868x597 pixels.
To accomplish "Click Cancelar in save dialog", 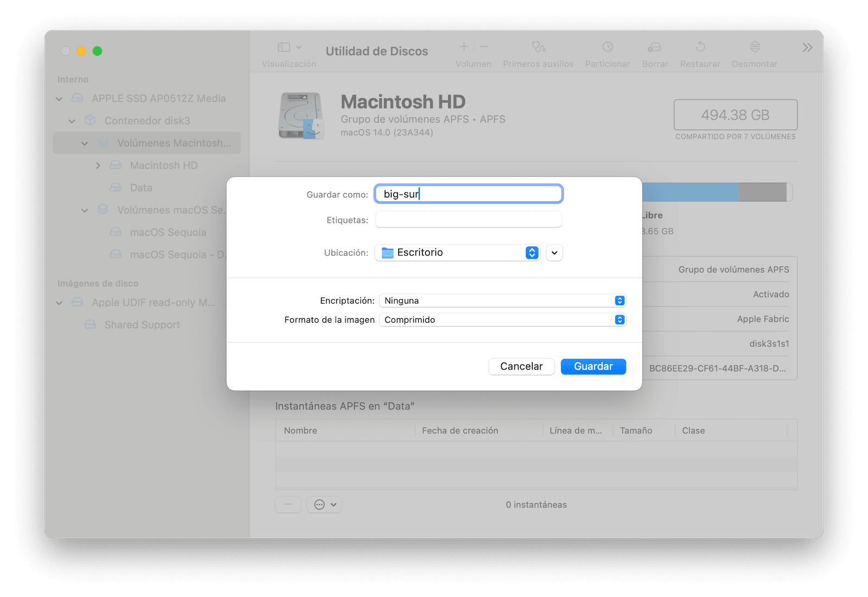I will coord(521,366).
